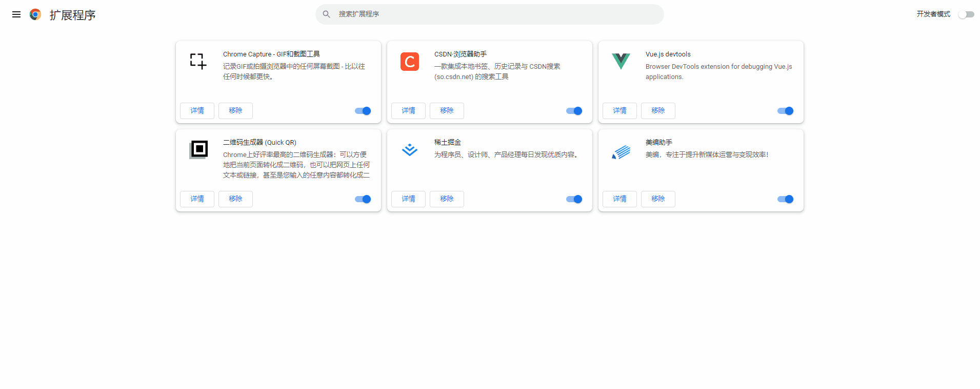Click the 开发者模式 label

(x=933, y=14)
